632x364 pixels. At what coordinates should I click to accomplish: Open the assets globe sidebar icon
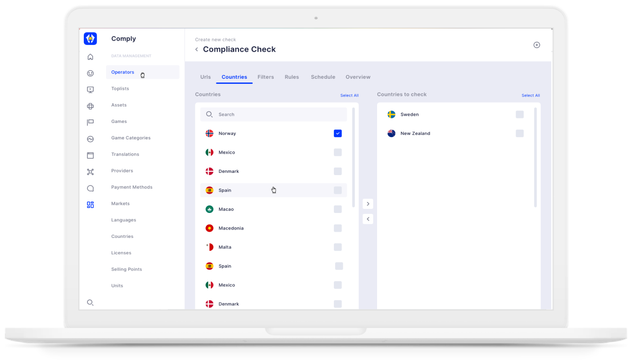point(90,106)
